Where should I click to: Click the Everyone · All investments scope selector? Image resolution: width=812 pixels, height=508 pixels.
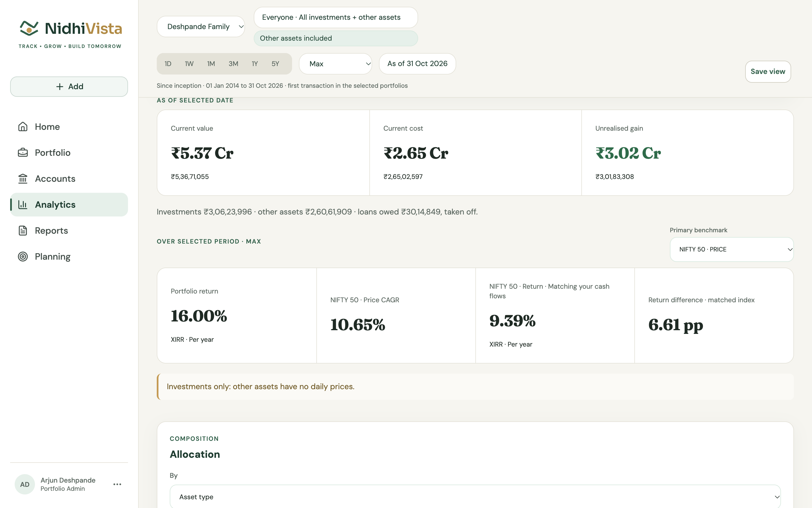[336, 17]
